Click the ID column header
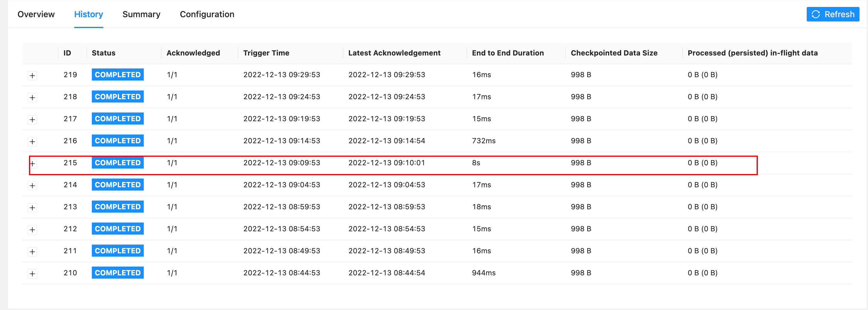868x310 pixels. point(67,53)
